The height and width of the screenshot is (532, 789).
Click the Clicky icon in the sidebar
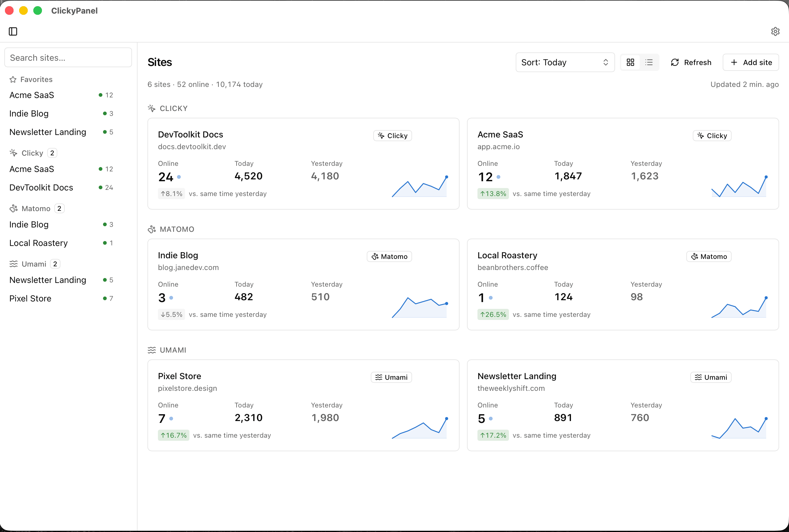coord(13,153)
